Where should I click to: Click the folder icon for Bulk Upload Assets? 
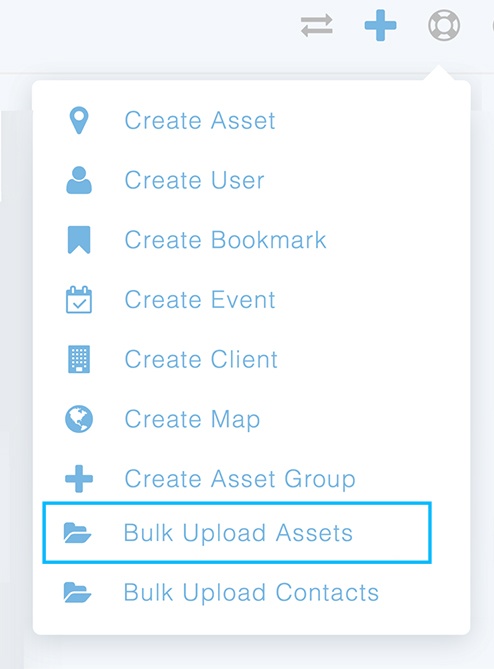click(x=77, y=533)
